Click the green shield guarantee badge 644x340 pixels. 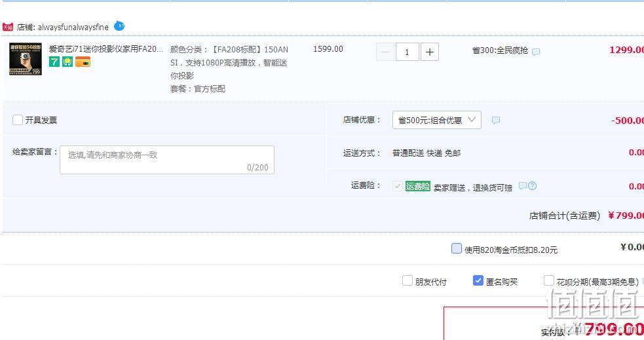pyautogui.click(x=67, y=62)
